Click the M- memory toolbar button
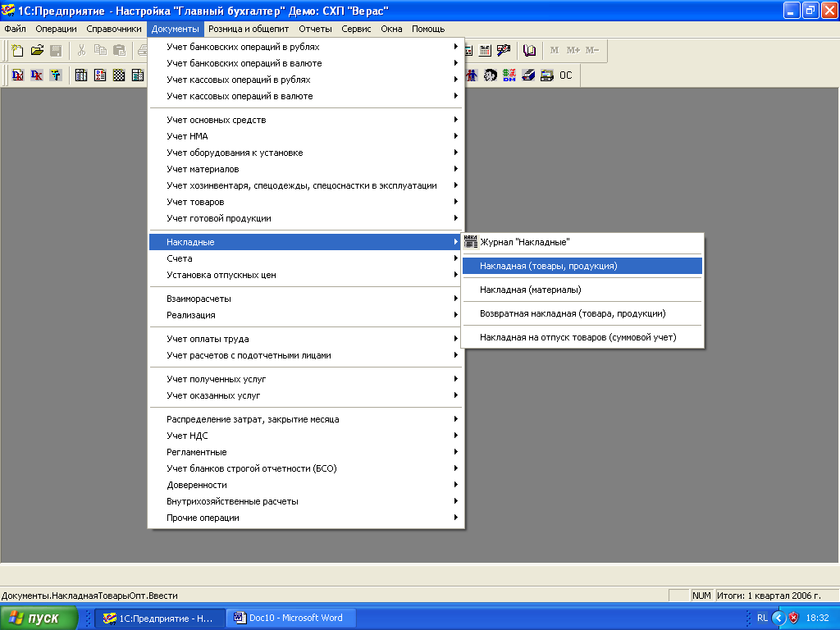This screenshot has height=630, width=840. tap(592, 50)
